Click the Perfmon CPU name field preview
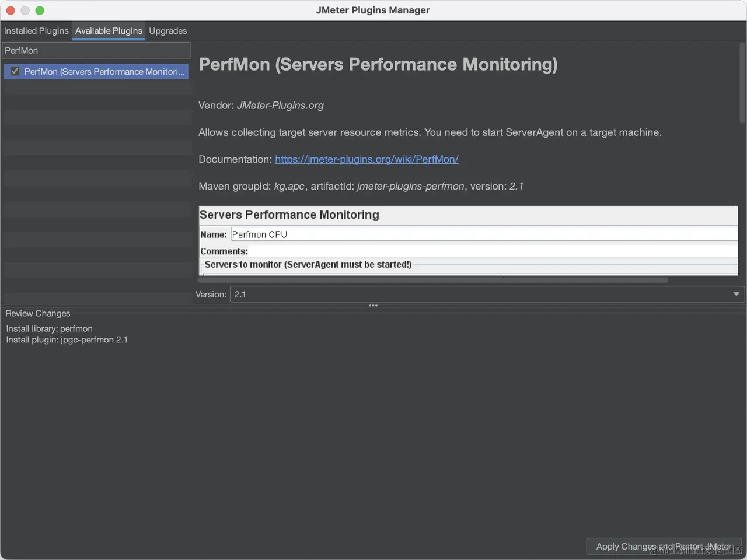 pyautogui.click(x=483, y=235)
